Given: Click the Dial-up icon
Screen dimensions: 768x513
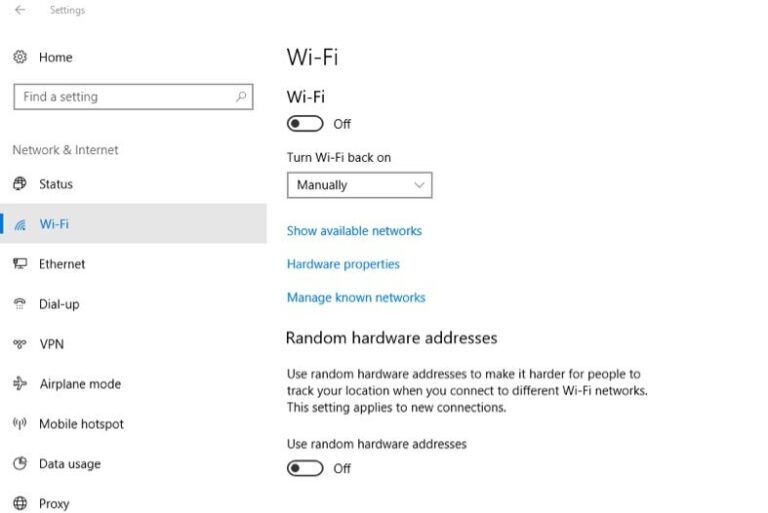Looking at the screenshot, I should pos(20,304).
